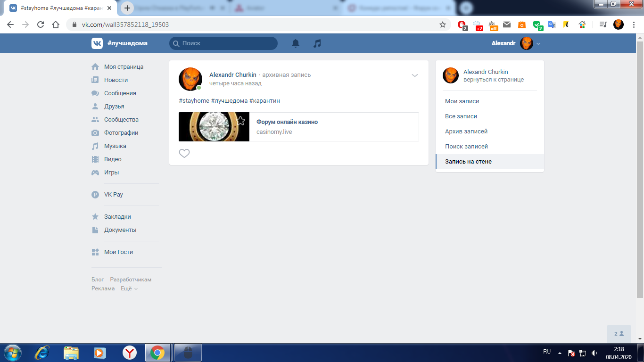Screen dimensions: 644x362
Task: Click the post author's pumpkin avatar
Action: coord(190,79)
